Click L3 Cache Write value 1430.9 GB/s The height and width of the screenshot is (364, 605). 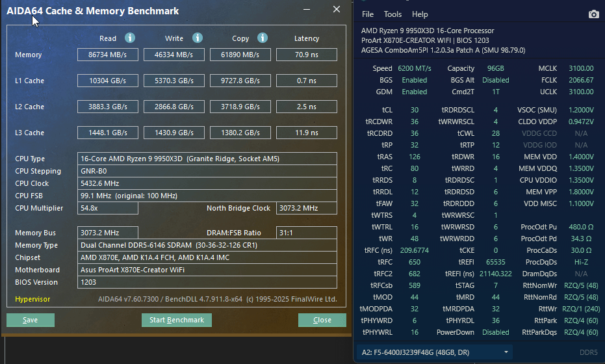174,133
